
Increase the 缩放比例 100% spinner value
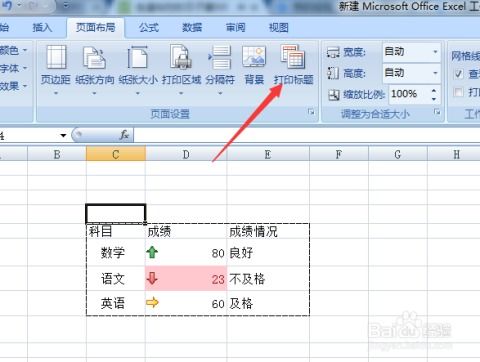434,91
